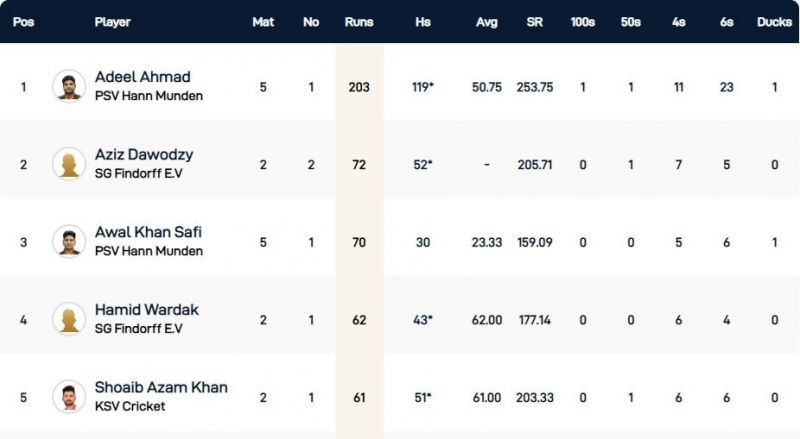The height and width of the screenshot is (439, 800).
Task: Click Shoaib Azam Khan's avatar photo
Action: 69,396
